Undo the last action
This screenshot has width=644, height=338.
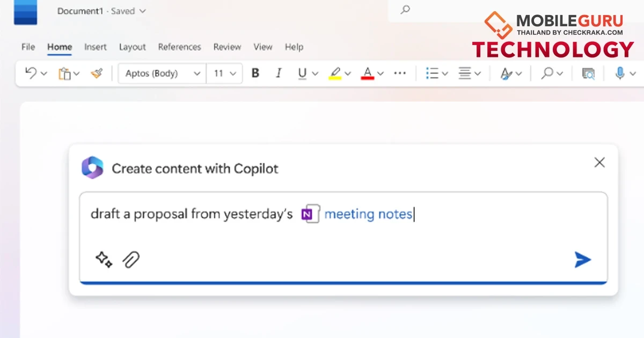(30, 73)
